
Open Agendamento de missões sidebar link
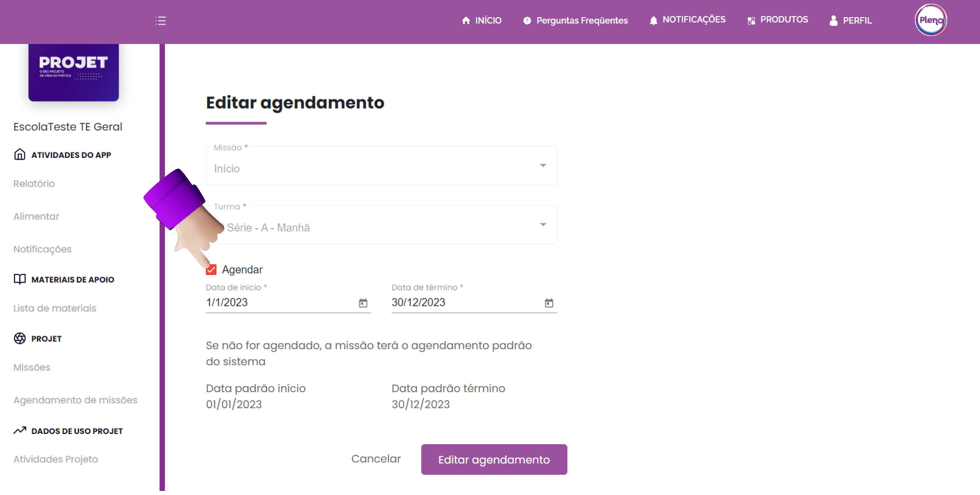pos(75,400)
